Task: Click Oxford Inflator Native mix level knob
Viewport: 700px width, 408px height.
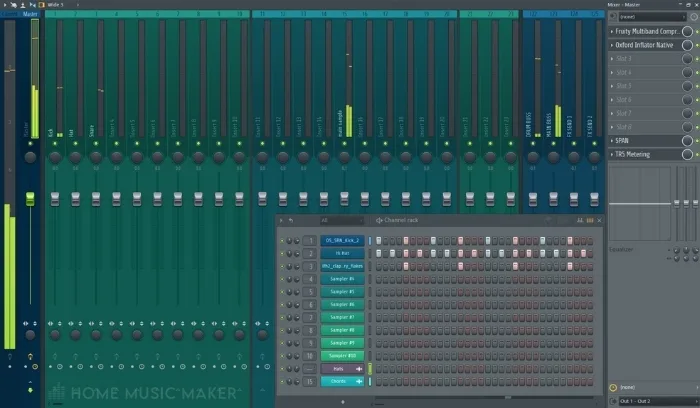Action: click(687, 45)
